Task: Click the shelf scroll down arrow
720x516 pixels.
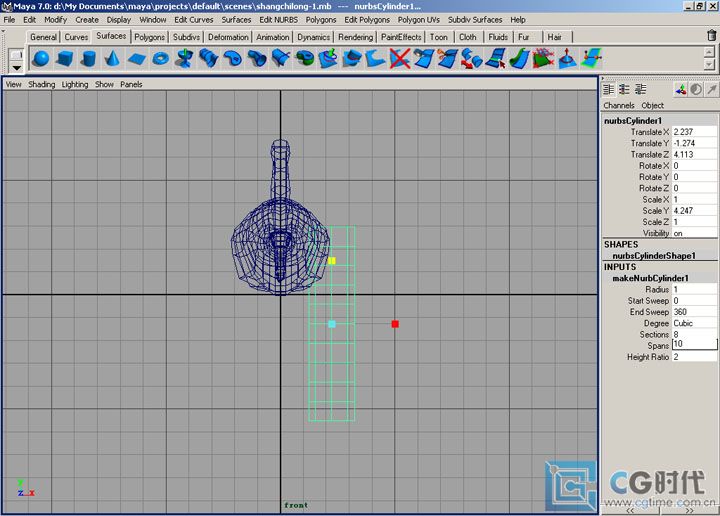Action: pyautogui.click(x=709, y=65)
